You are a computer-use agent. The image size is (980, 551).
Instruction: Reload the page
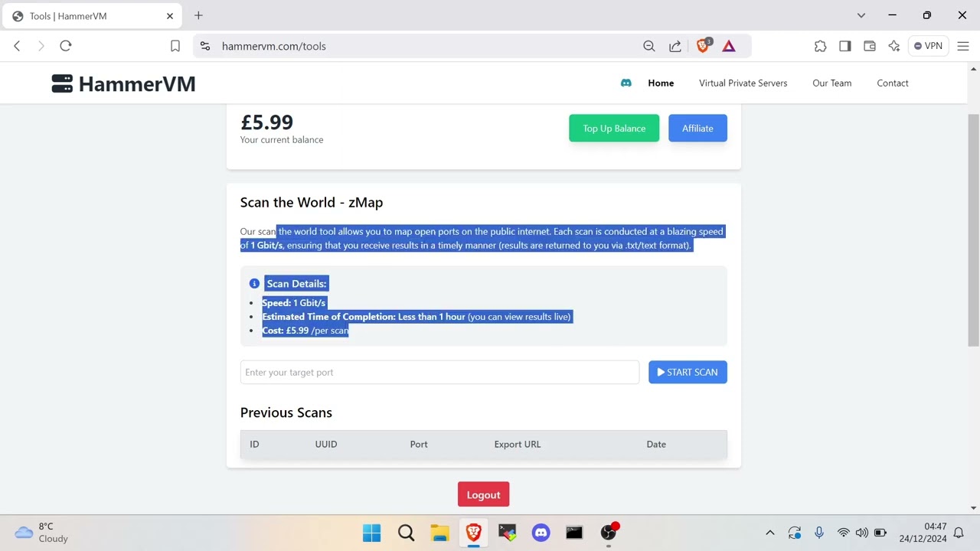66,46
